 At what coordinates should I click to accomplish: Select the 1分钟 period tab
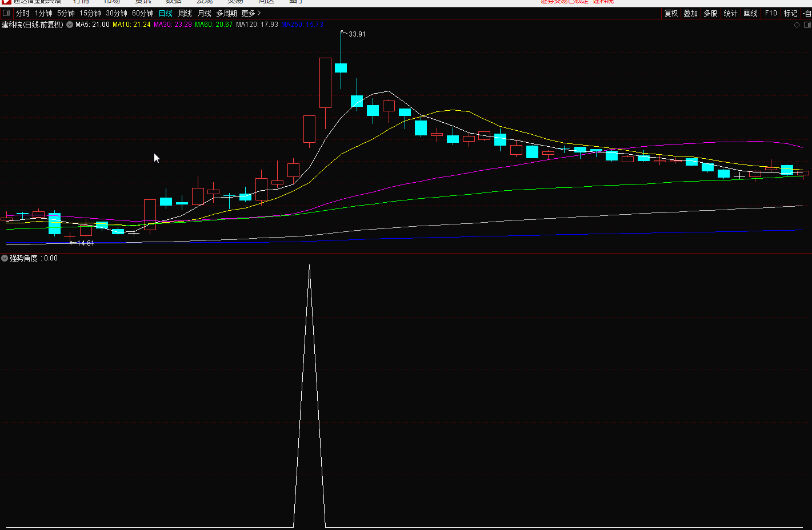pyautogui.click(x=43, y=13)
